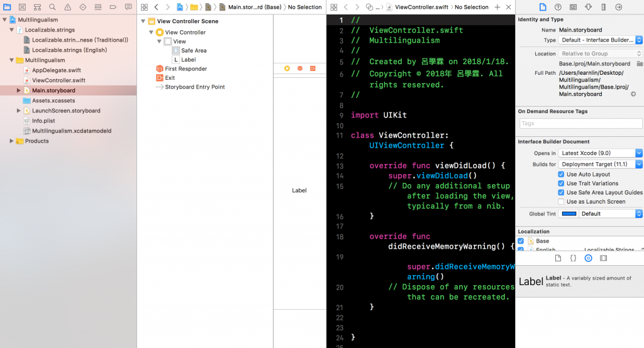The image size is (644, 348).
Task: Select Assets.xcassets in navigator
Action: click(53, 101)
